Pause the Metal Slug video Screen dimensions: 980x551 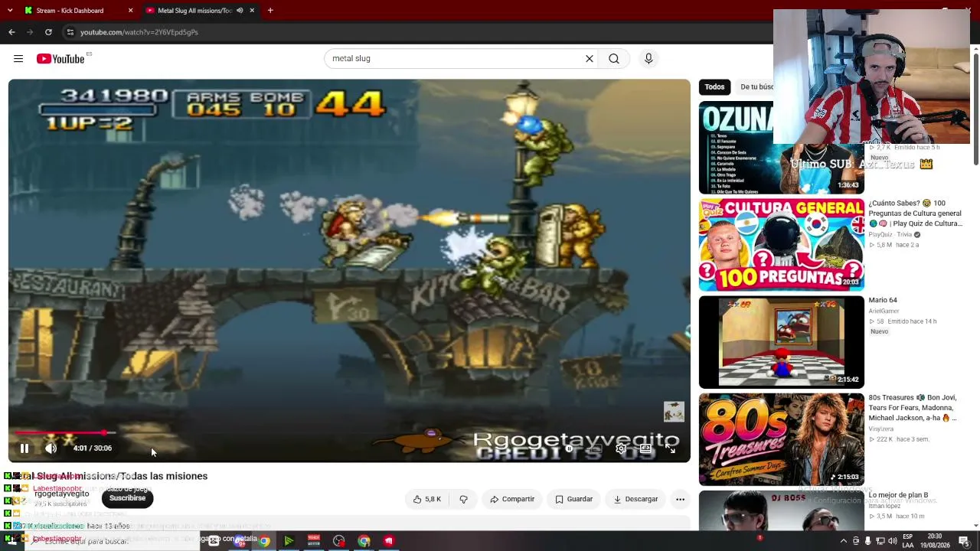click(x=24, y=448)
